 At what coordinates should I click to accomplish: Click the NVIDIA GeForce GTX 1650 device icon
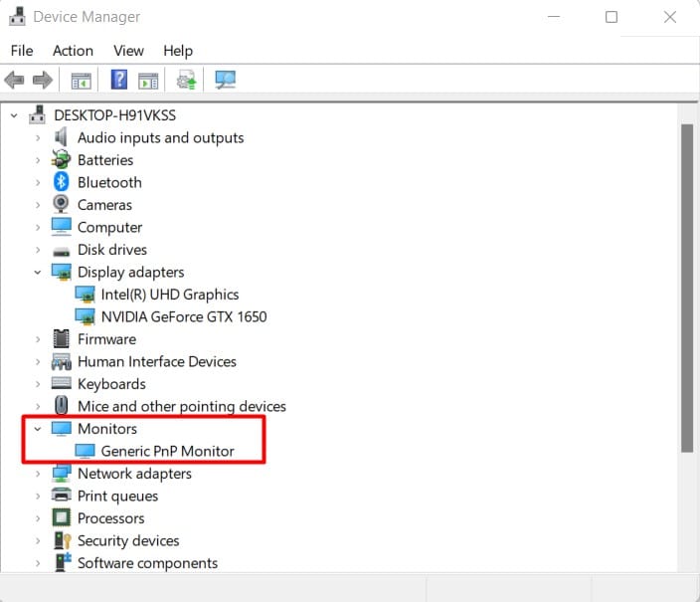pyautogui.click(x=85, y=316)
